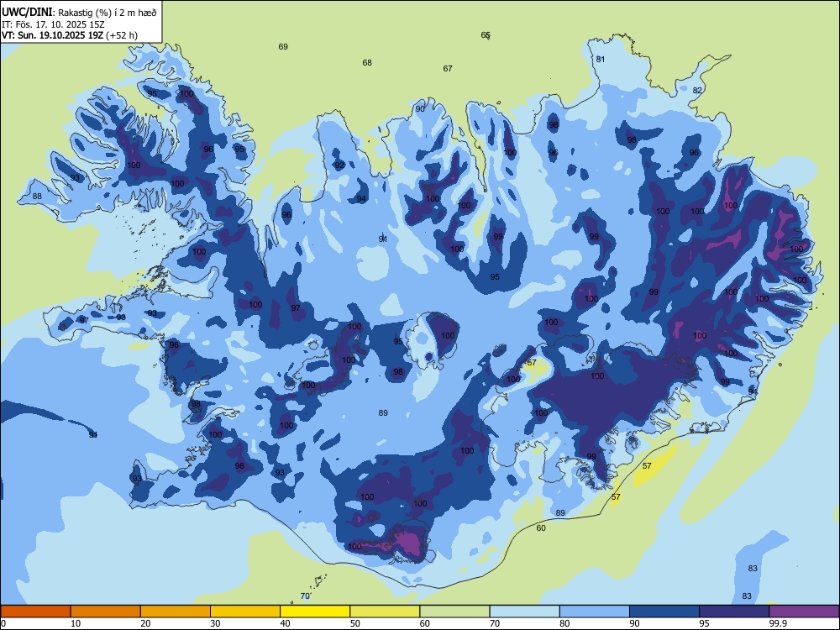Click the humidity value '69' over the sea
The width and height of the screenshot is (840, 630).
pyautogui.click(x=283, y=46)
